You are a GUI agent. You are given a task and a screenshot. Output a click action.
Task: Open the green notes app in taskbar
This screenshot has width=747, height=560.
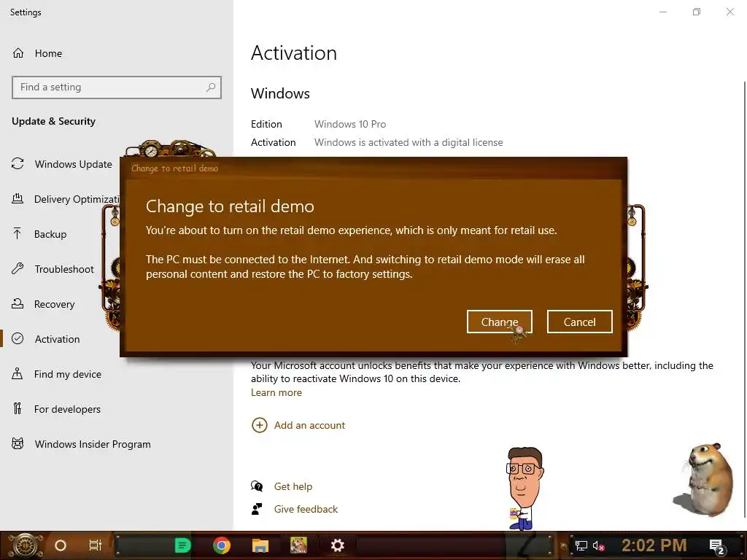point(182,545)
